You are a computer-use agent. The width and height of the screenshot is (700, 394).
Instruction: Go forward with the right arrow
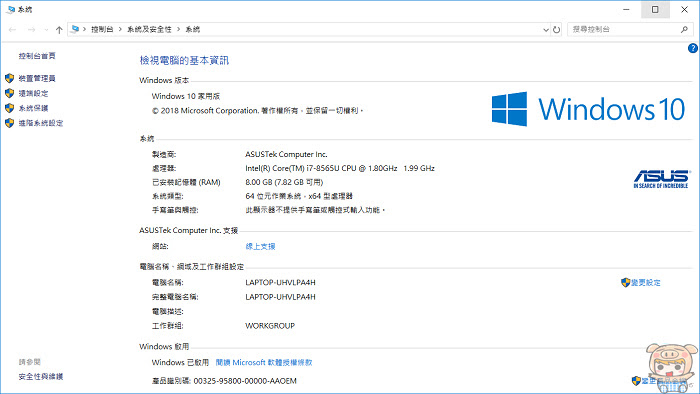(x=31, y=29)
